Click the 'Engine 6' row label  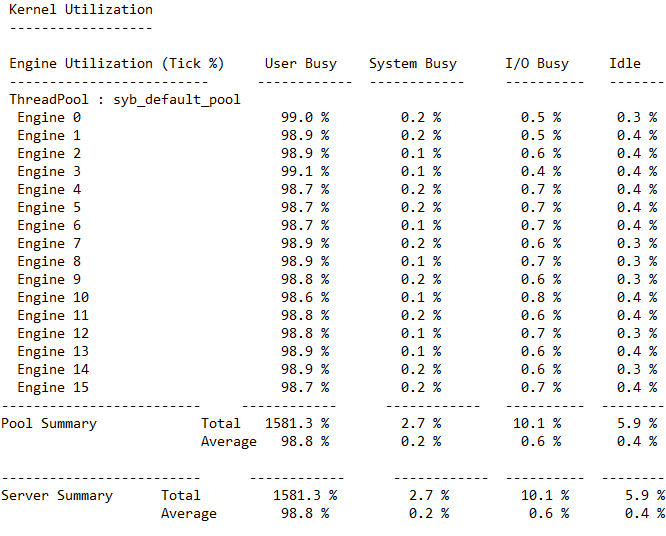(x=49, y=226)
